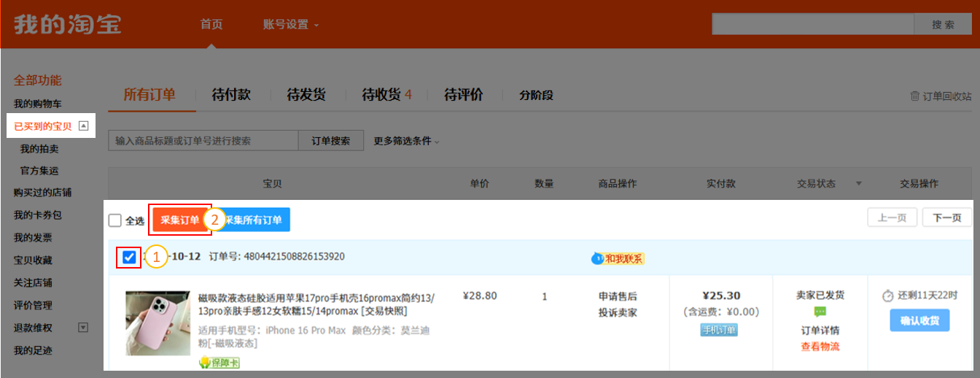Toggle the 全选 select-all checkbox
980x378 pixels.
click(115, 220)
